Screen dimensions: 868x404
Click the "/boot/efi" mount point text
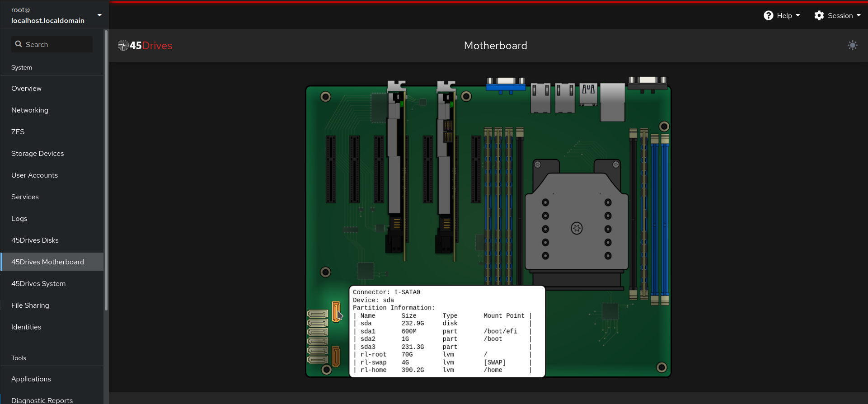tap(500, 331)
